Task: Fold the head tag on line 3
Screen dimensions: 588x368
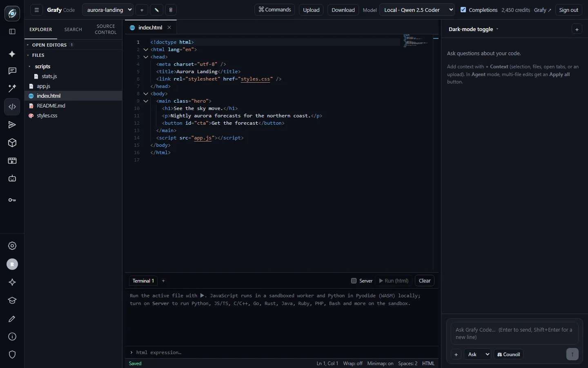Action: pyautogui.click(x=146, y=57)
